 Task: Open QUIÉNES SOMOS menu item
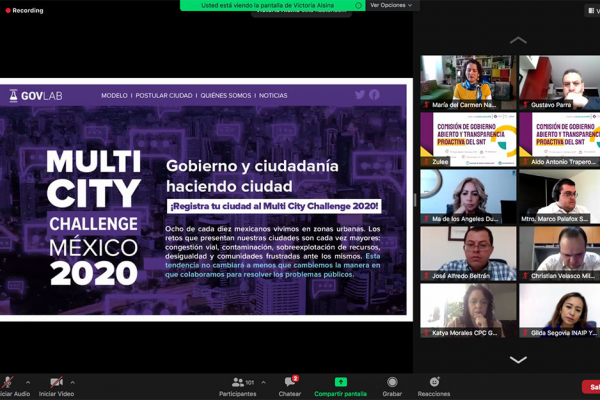click(x=226, y=95)
